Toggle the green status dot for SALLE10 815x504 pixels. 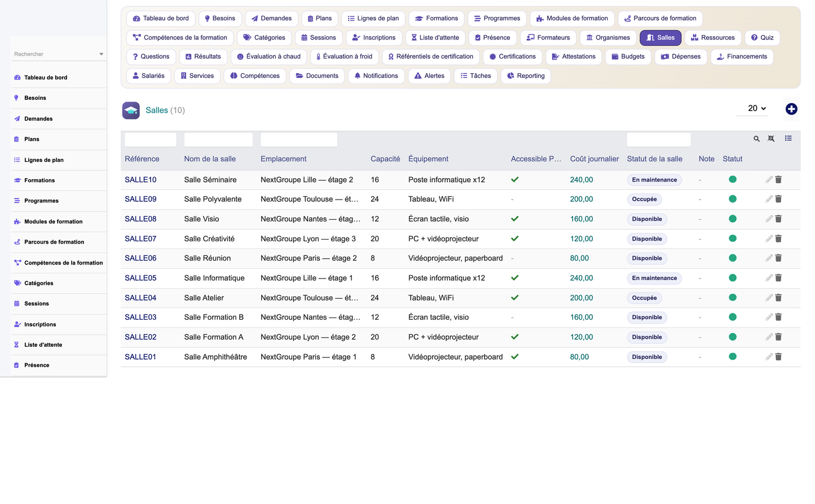tap(733, 179)
